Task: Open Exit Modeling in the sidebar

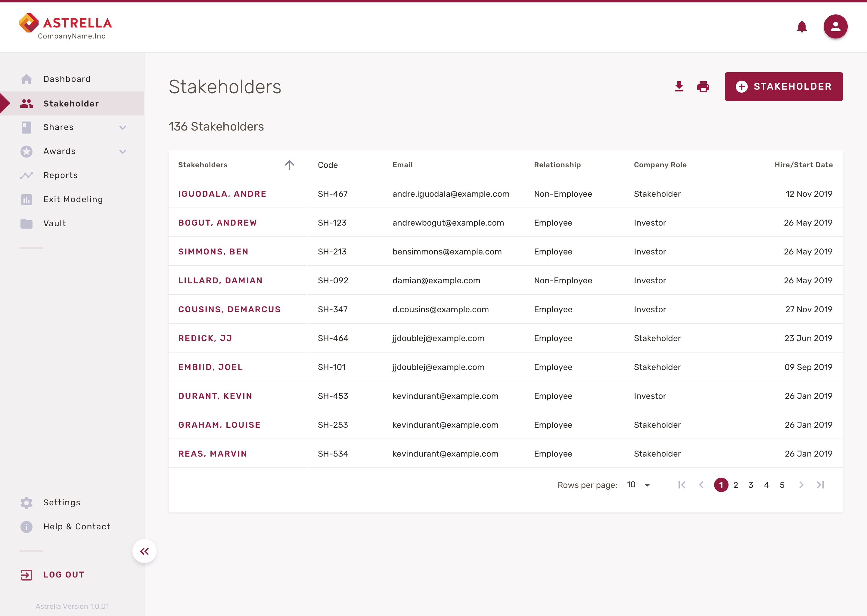Action: (73, 199)
